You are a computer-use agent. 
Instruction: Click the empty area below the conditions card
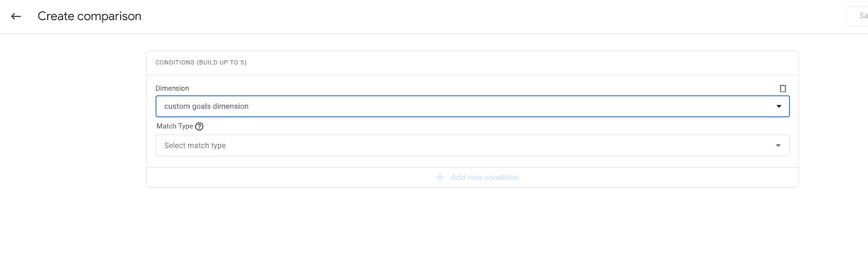click(x=472, y=228)
